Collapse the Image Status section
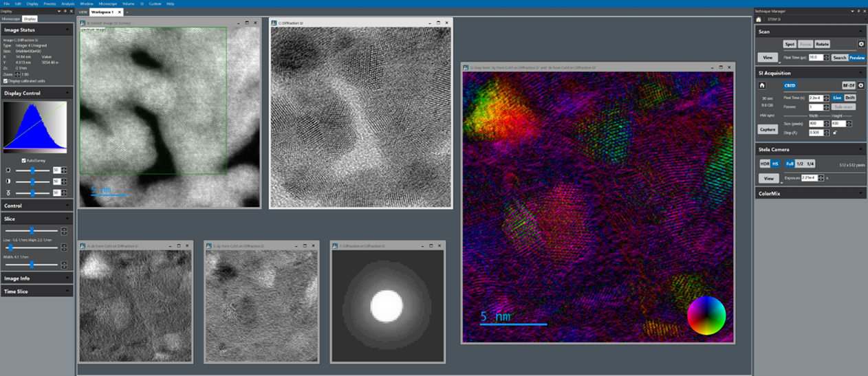The height and width of the screenshot is (376, 868). (67, 30)
